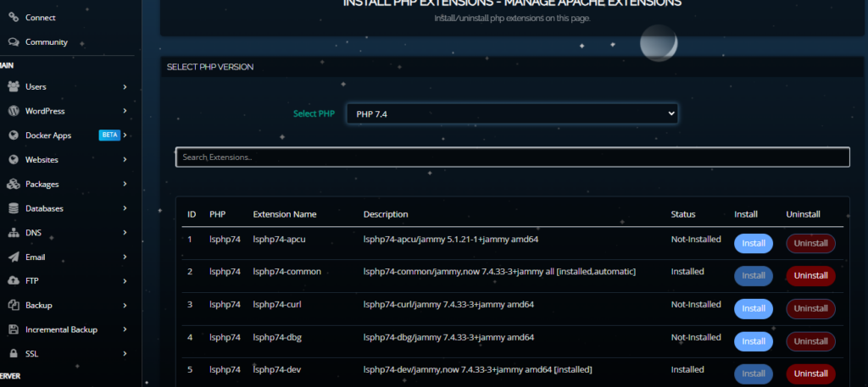868x387 pixels.
Task: Uninstall the lsphp74-common extension
Action: pos(811,276)
